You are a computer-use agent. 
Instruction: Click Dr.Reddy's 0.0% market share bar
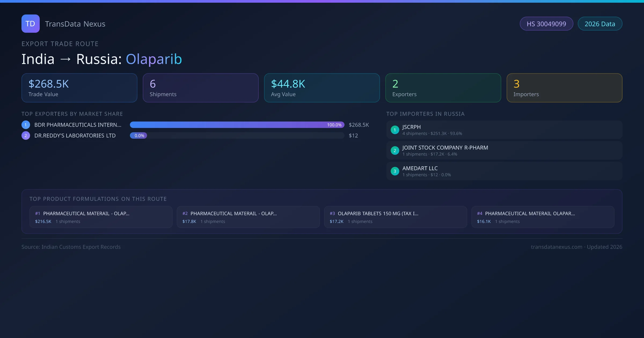[x=138, y=135]
